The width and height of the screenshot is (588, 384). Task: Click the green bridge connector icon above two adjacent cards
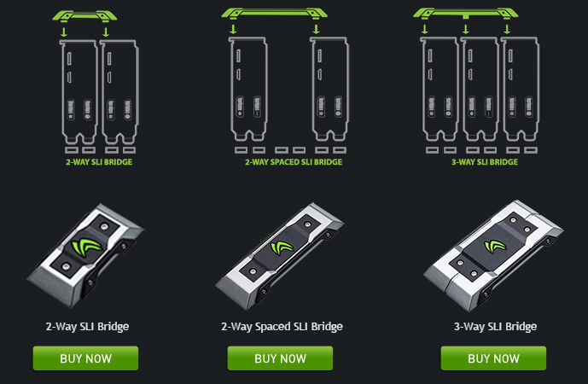pyautogui.click(x=84, y=16)
